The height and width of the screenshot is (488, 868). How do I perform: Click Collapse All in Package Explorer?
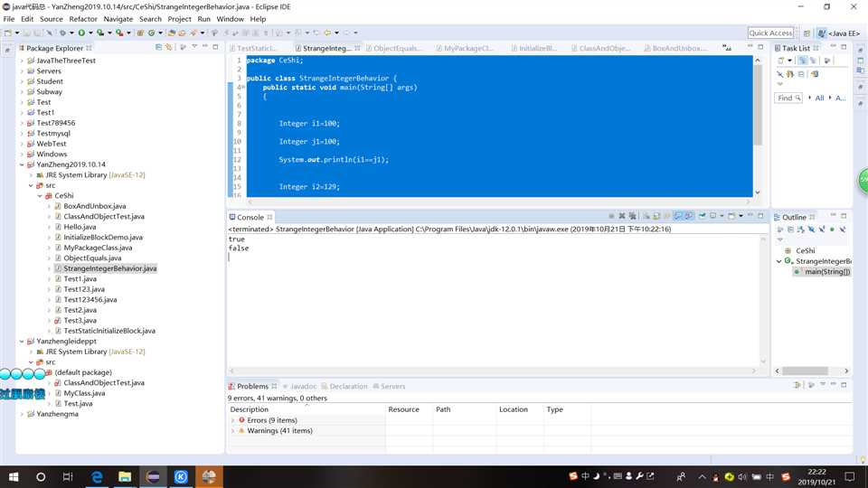(x=158, y=48)
